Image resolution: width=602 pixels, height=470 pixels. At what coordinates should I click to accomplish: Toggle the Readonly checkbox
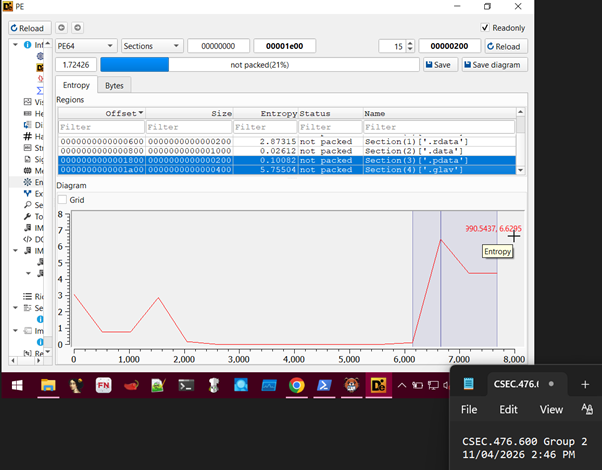coord(485,28)
